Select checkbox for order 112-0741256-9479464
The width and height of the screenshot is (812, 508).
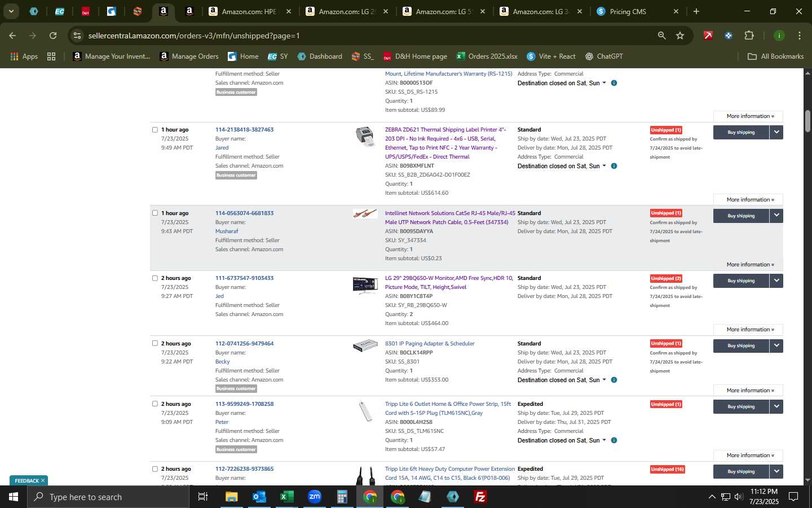tap(155, 343)
